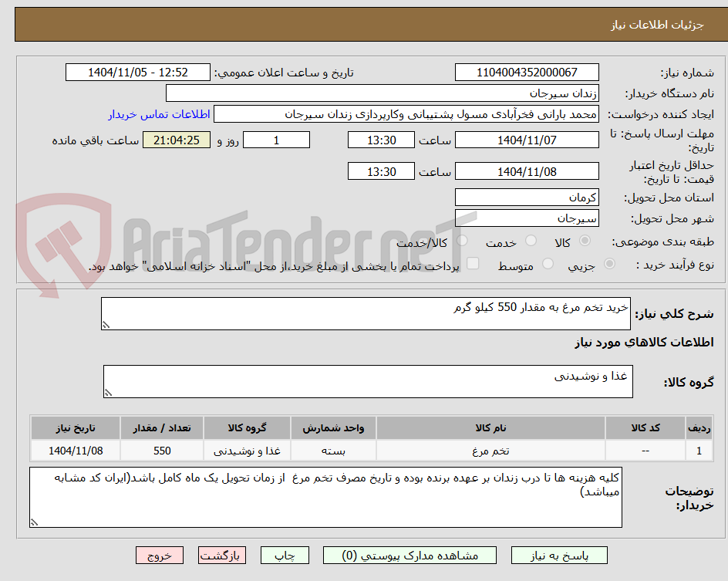Click the ردیف column header
728x581 pixels.
coord(699,427)
